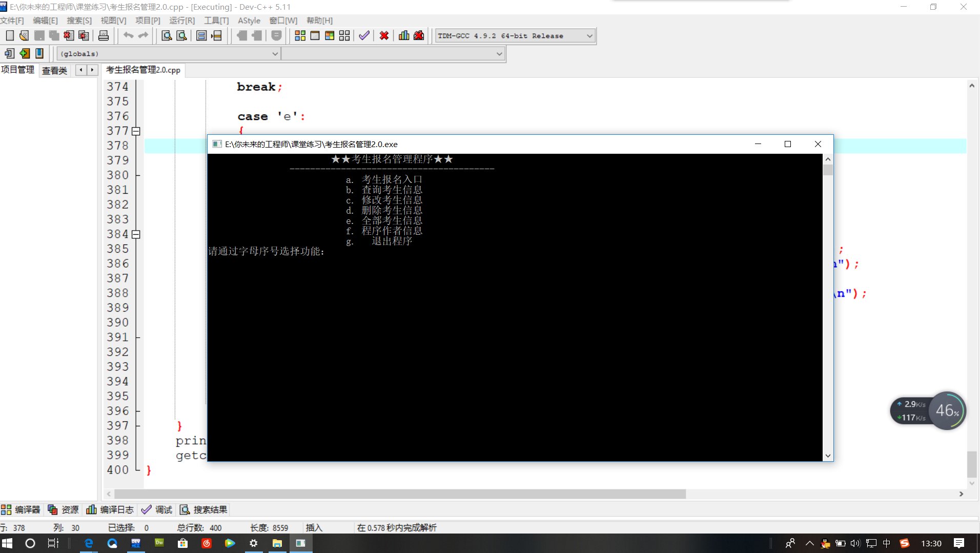The image size is (980, 553).
Task: Open the empty function list dropdown
Action: [499, 54]
